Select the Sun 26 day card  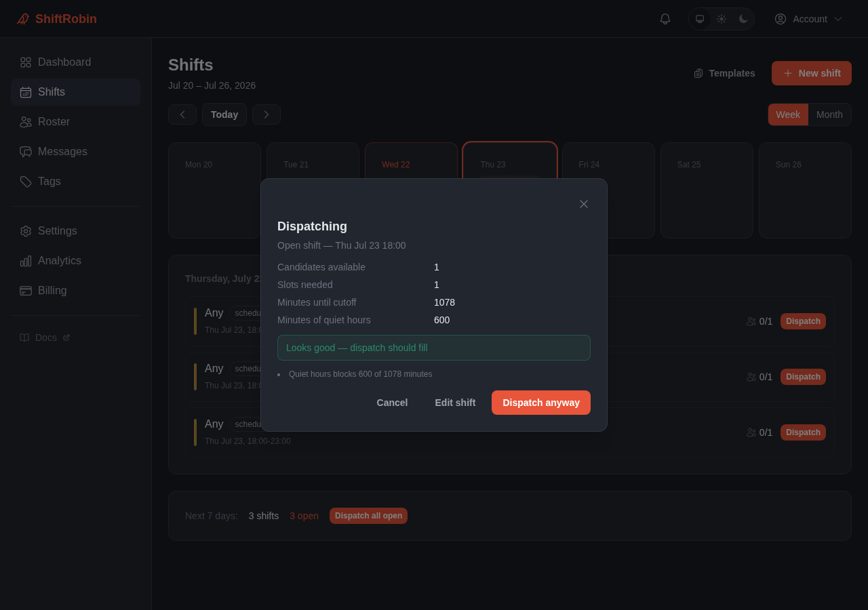click(x=805, y=190)
